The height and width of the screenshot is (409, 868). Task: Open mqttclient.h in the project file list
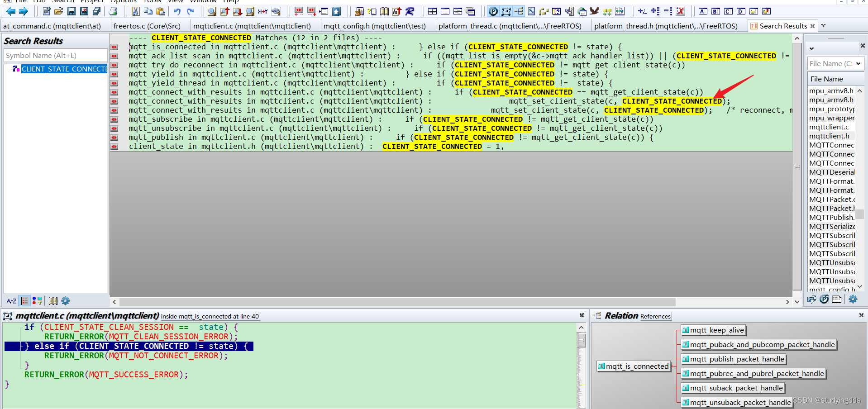[829, 136]
